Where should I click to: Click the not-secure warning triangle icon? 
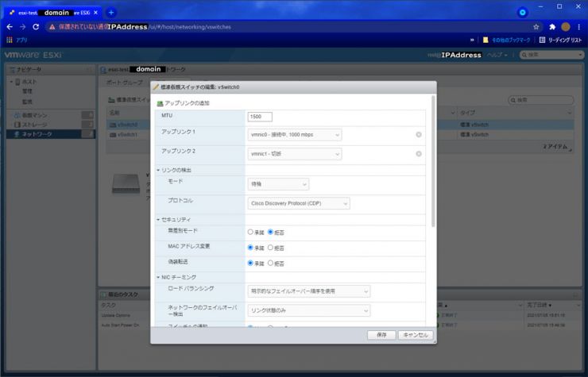coord(52,27)
